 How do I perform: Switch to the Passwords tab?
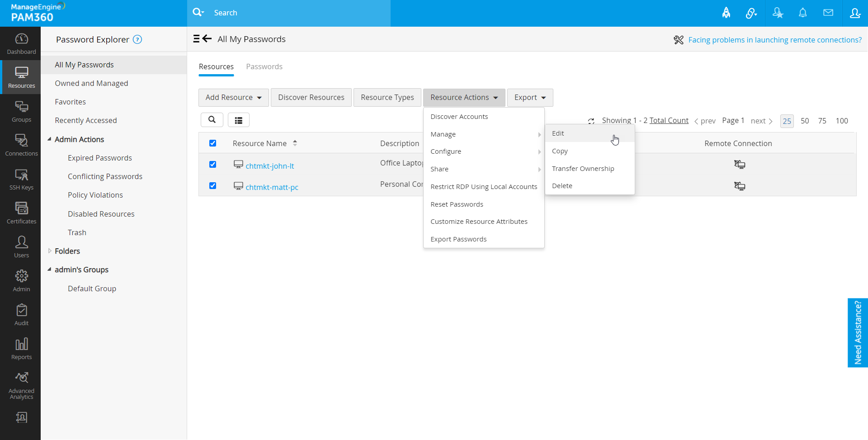pos(264,67)
